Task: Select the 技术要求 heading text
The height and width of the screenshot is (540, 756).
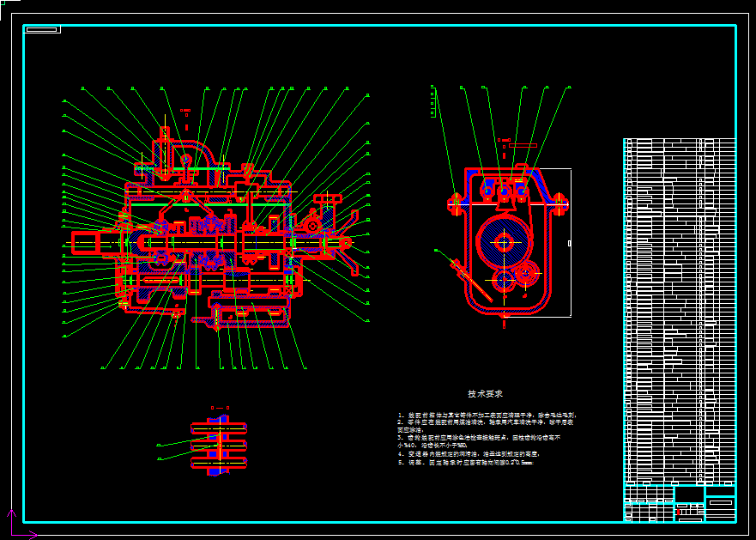Action: pyautogui.click(x=485, y=394)
